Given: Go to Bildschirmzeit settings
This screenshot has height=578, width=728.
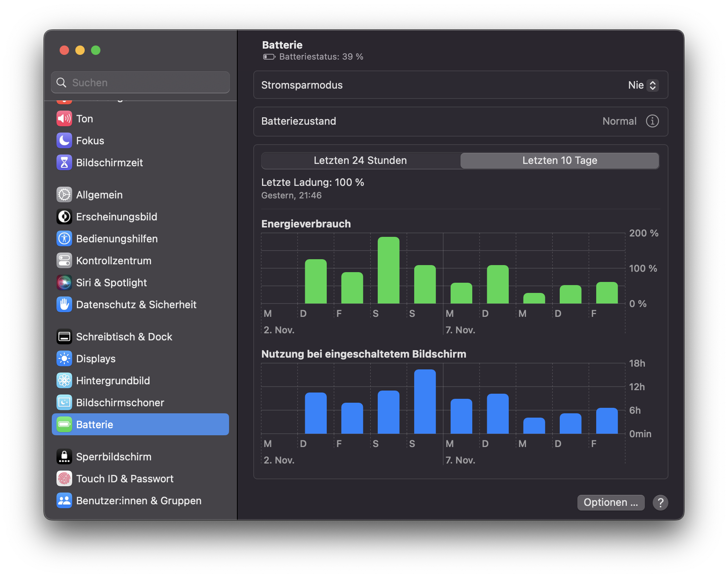Looking at the screenshot, I should [140, 163].
